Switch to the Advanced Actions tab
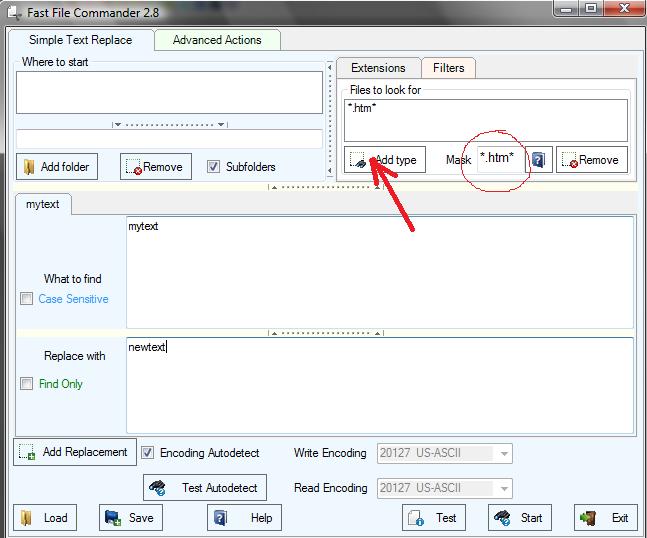The height and width of the screenshot is (538, 647). 217,40
